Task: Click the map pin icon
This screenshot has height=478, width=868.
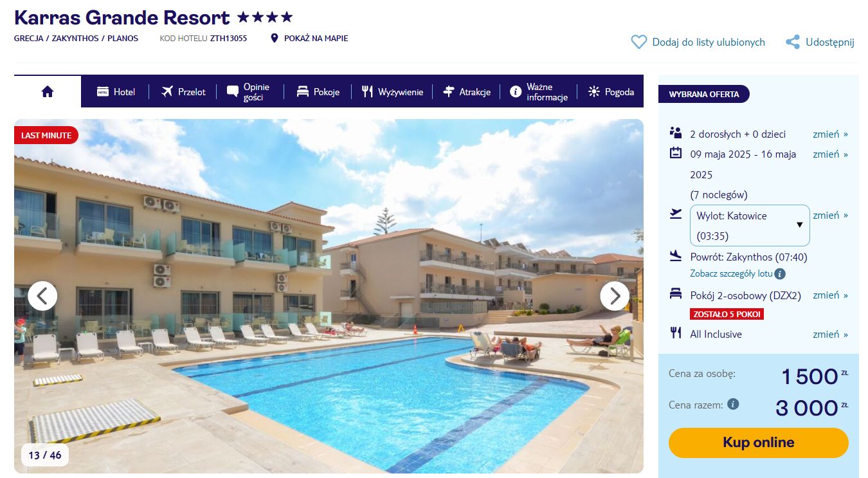Action: click(x=275, y=38)
